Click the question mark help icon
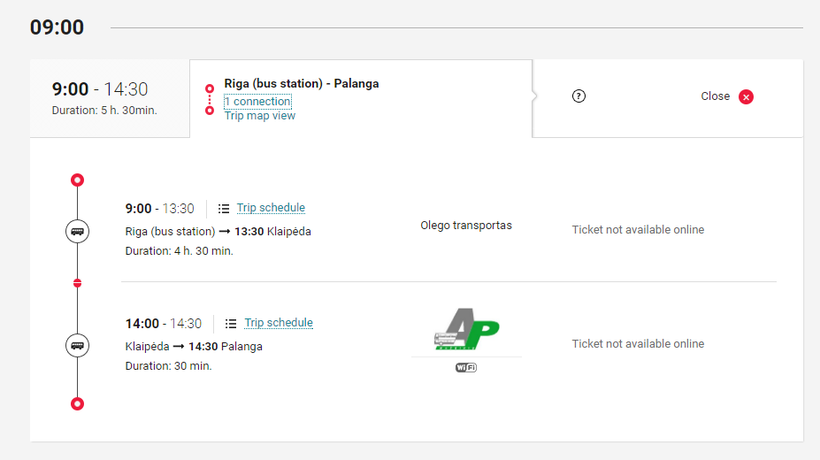Screen dimensions: 820x460 578,96
